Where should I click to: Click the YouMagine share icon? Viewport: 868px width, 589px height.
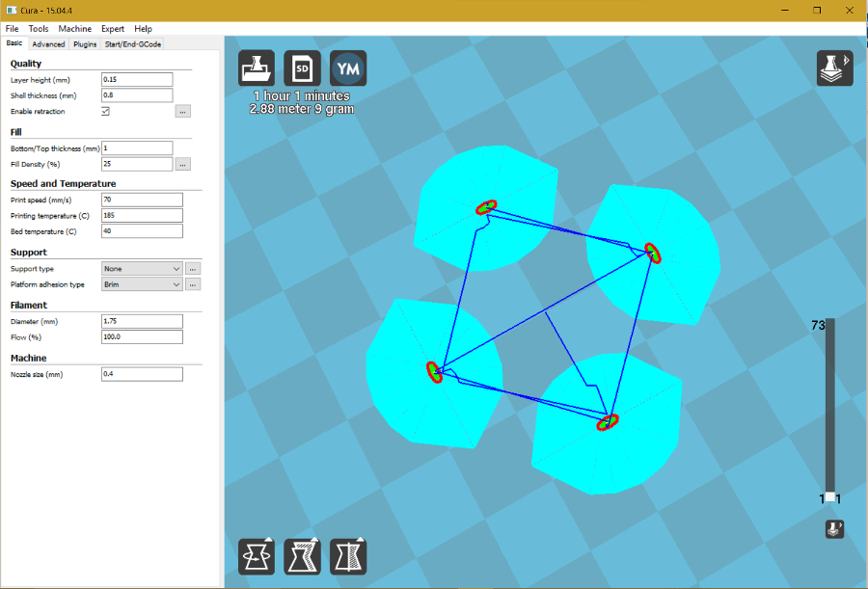point(348,68)
